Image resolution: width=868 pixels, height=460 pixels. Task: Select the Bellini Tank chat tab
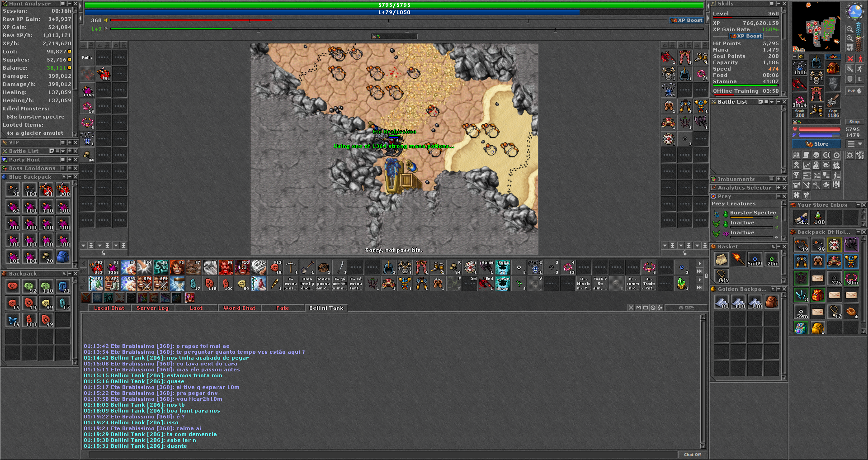(326, 308)
